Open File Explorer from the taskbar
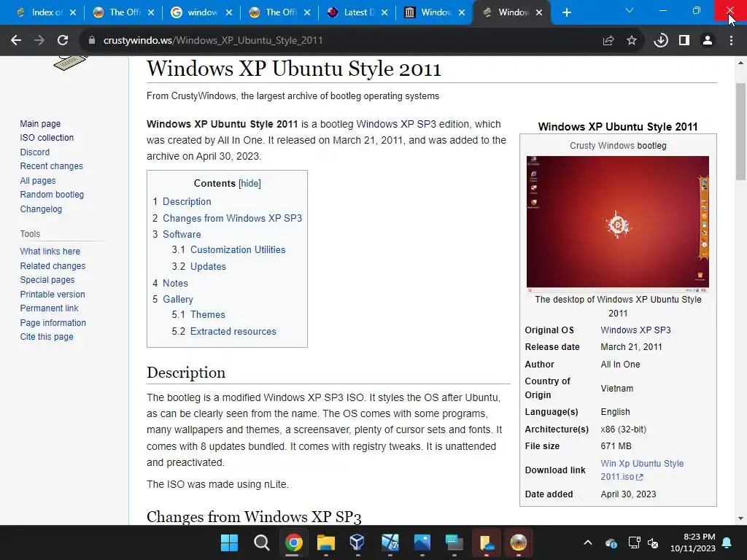 pos(326,542)
